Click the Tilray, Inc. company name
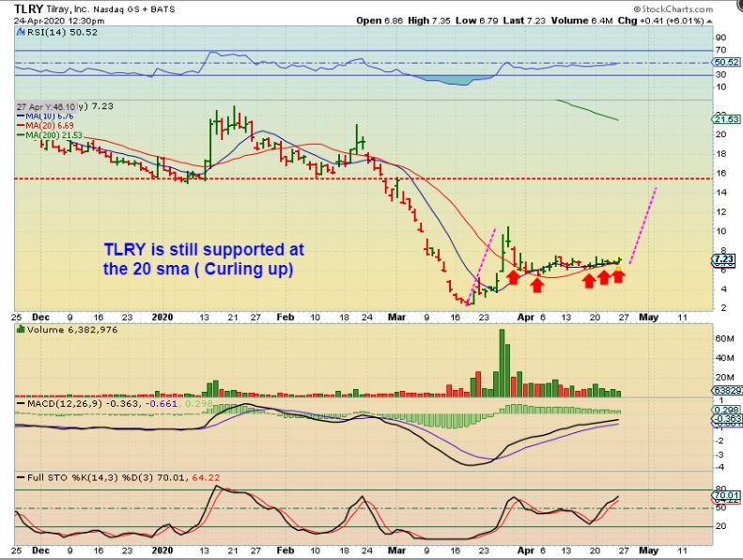Screen dimensions: 743x560 coord(68,9)
